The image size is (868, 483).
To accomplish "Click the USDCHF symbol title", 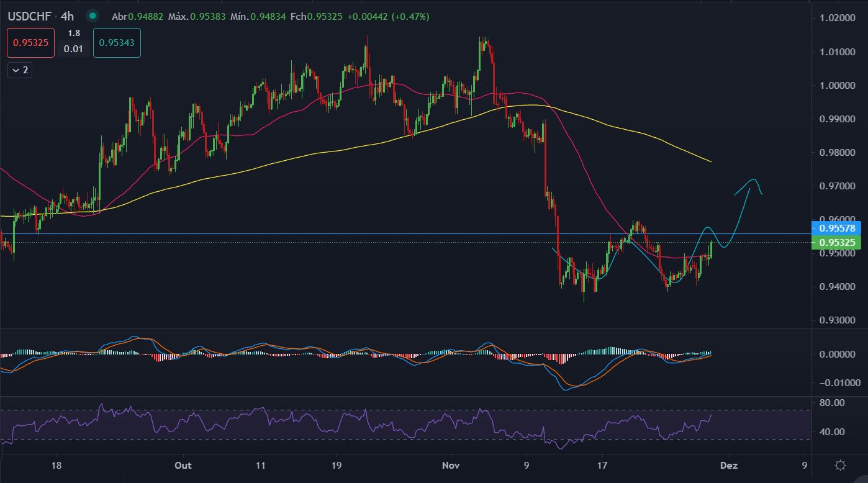I will coord(29,16).
